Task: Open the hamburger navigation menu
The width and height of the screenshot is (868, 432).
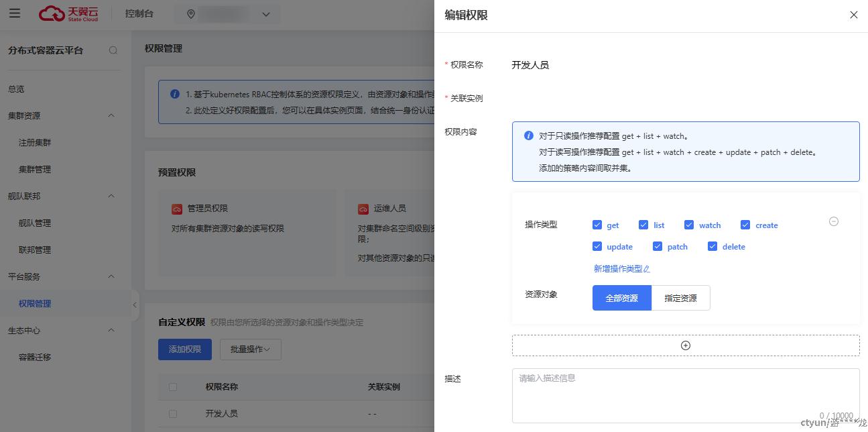Action: click(x=15, y=13)
